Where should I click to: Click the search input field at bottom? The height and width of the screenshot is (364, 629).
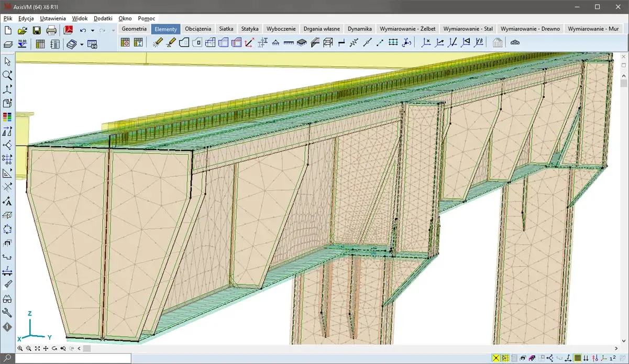73,359
